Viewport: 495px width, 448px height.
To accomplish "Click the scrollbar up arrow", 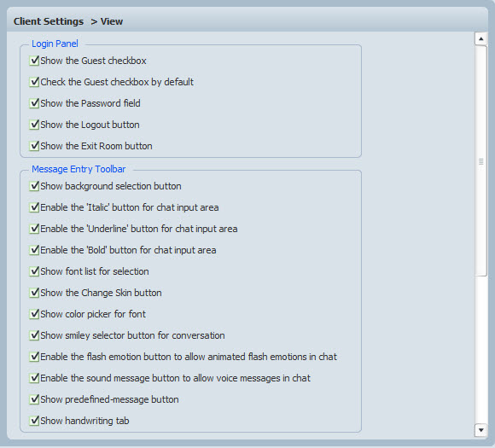I will click(x=480, y=39).
